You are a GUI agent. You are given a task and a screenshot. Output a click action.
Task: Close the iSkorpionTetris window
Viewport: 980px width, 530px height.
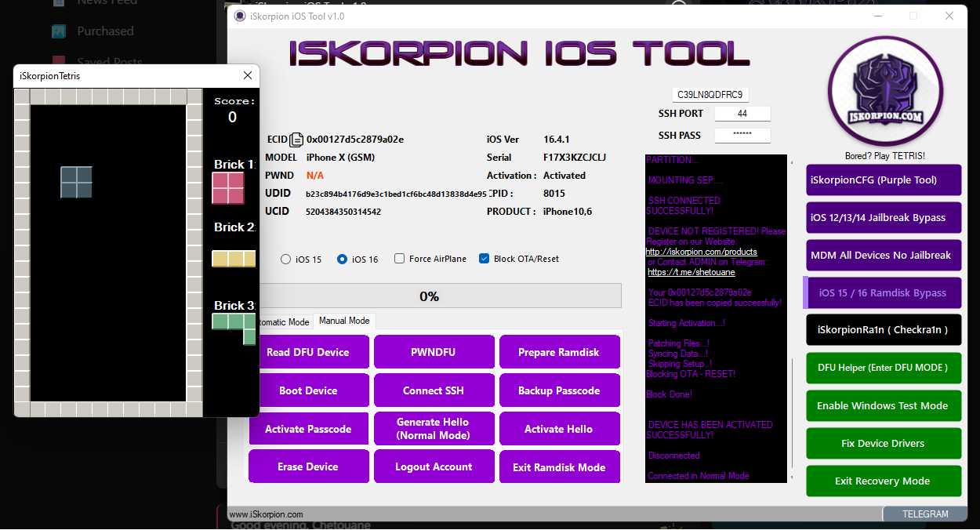pyautogui.click(x=248, y=76)
